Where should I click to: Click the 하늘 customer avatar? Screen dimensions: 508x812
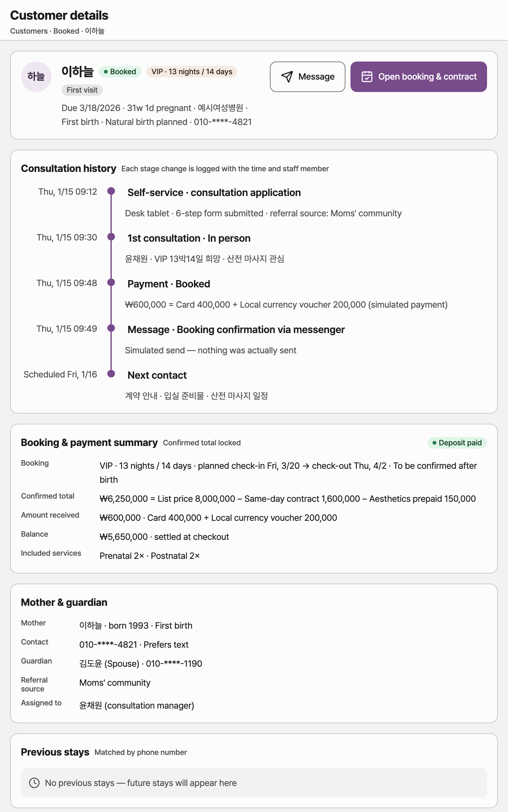pyautogui.click(x=36, y=76)
